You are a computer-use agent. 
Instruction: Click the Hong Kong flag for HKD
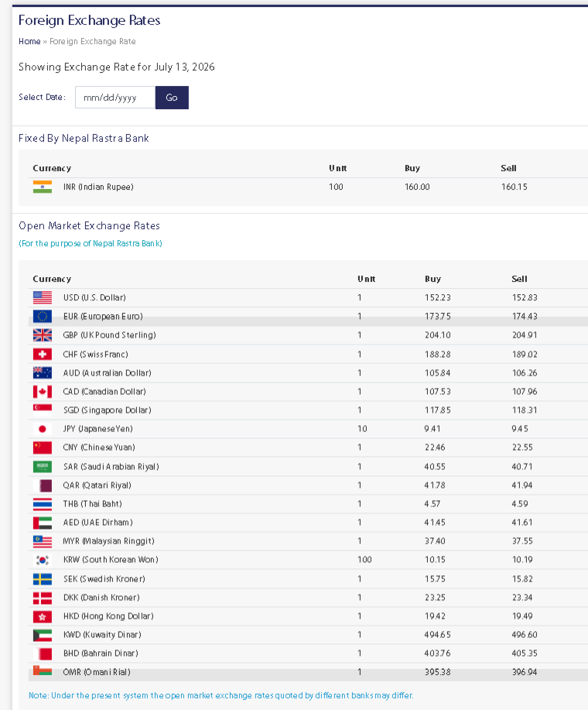click(42, 616)
